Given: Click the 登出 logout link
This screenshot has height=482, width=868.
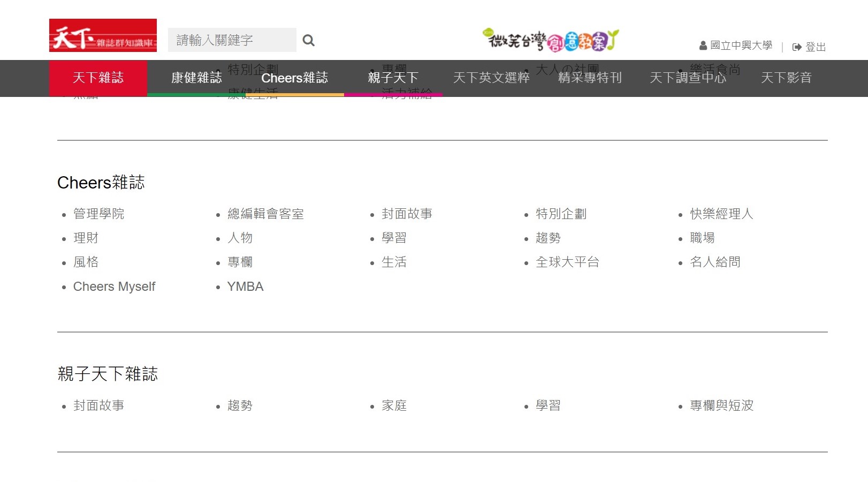Looking at the screenshot, I should pos(809,47).
